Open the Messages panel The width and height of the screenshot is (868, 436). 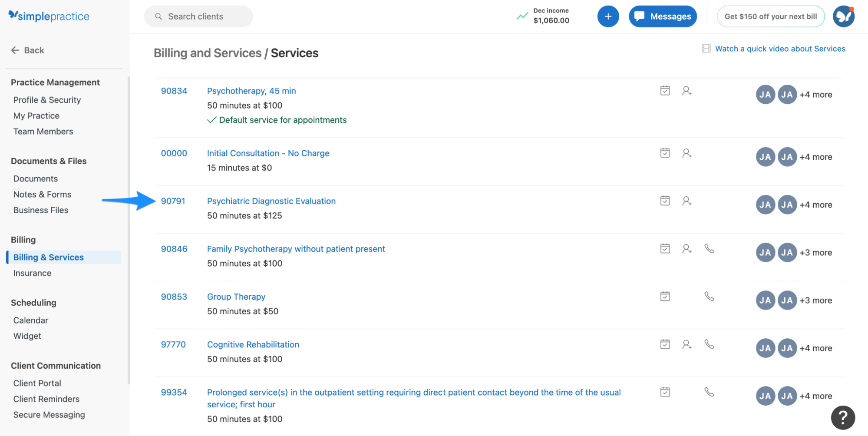[x=662, y=16]
